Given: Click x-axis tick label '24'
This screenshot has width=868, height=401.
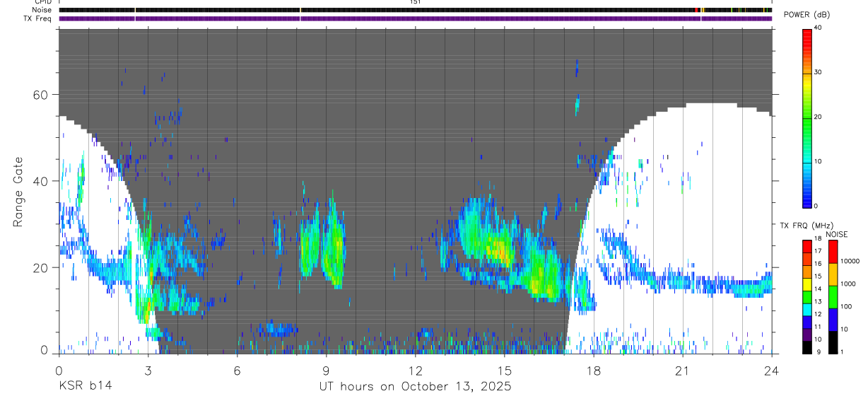Looking at the screenshot, I should [x=772, y=370].
